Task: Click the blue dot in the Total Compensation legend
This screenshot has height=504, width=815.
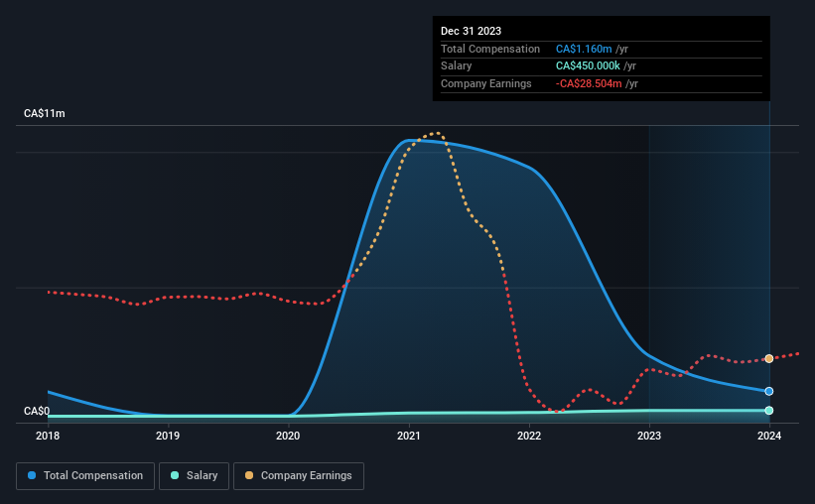Action: tap(32, 475)
